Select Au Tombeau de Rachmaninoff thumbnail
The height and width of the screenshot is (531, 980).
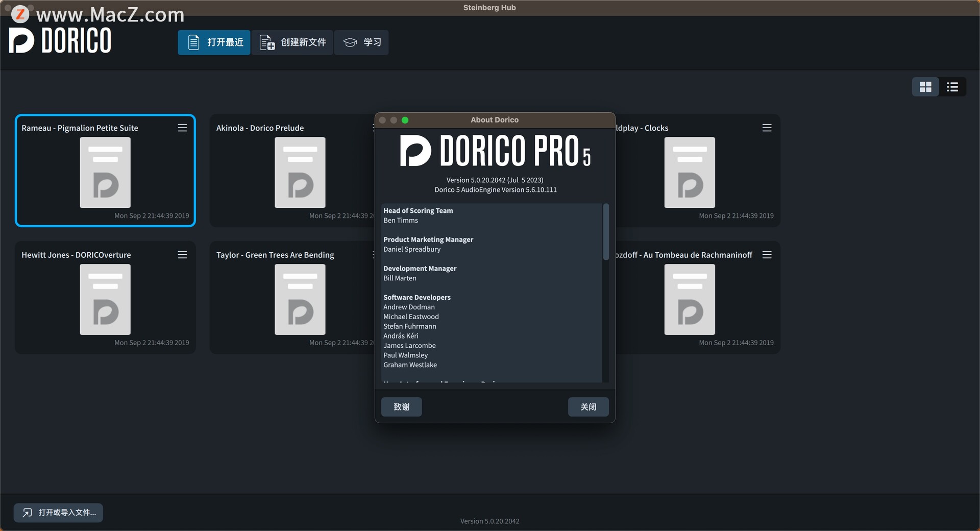[x=690, y=300]
